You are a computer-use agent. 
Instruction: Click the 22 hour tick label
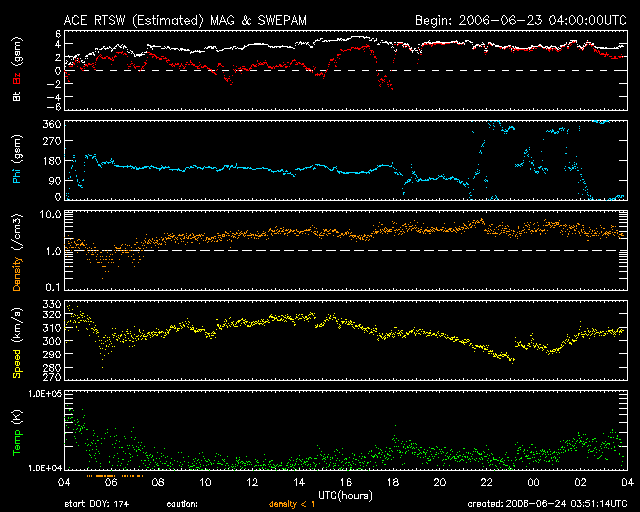click(x=487, y=483)
